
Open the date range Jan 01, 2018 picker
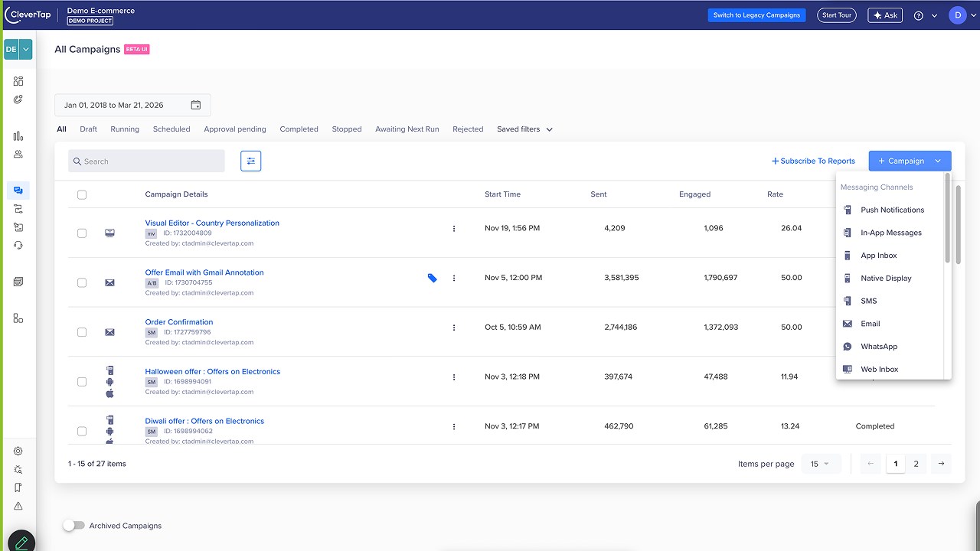coord(132,106)
